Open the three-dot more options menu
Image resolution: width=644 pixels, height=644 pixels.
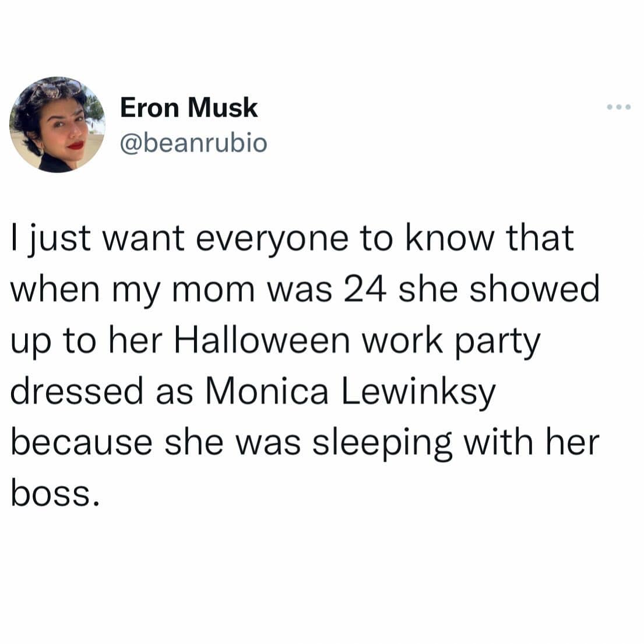(x=618, y=107)
